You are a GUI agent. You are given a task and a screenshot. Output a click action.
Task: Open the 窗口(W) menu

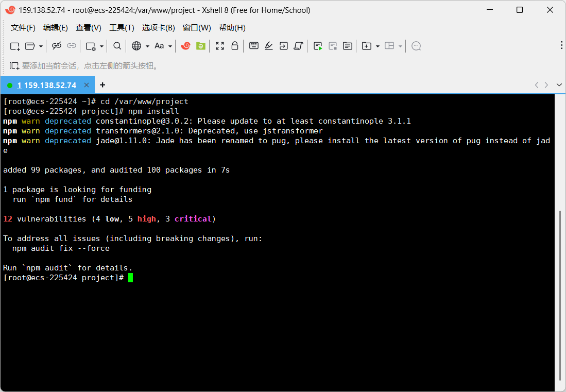pos(197,28)
